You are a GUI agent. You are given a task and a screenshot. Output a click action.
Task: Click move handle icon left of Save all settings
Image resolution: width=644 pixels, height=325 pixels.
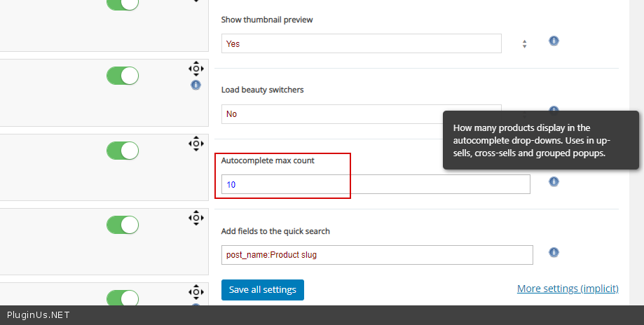(x=196, y=292)
